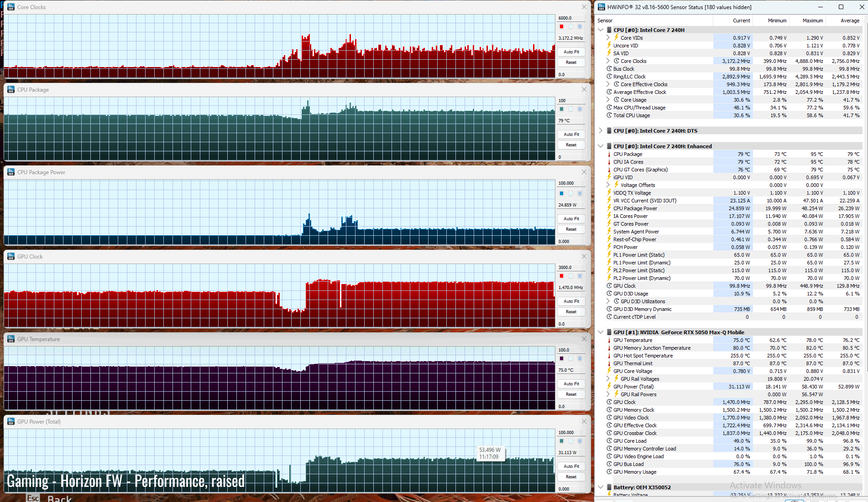This screenshot has width=868, height=502.
Task: Click the Current column header
Action: pos(733,21)
